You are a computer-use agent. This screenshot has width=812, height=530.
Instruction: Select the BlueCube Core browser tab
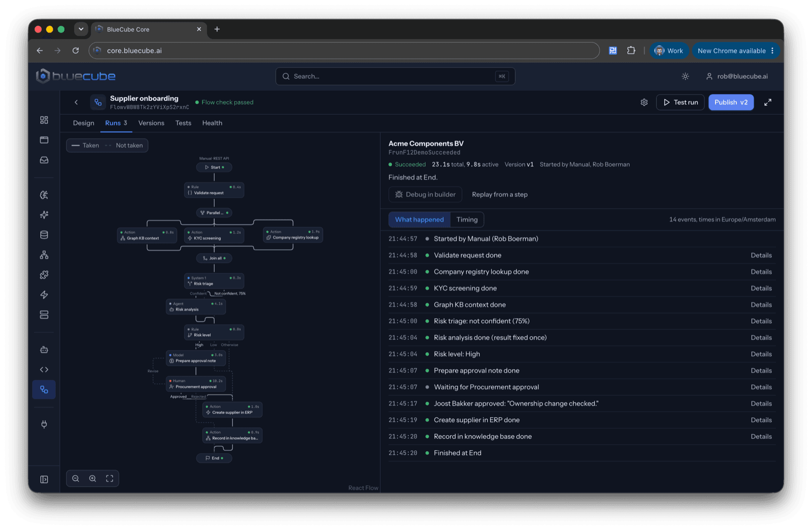point(148,29)
